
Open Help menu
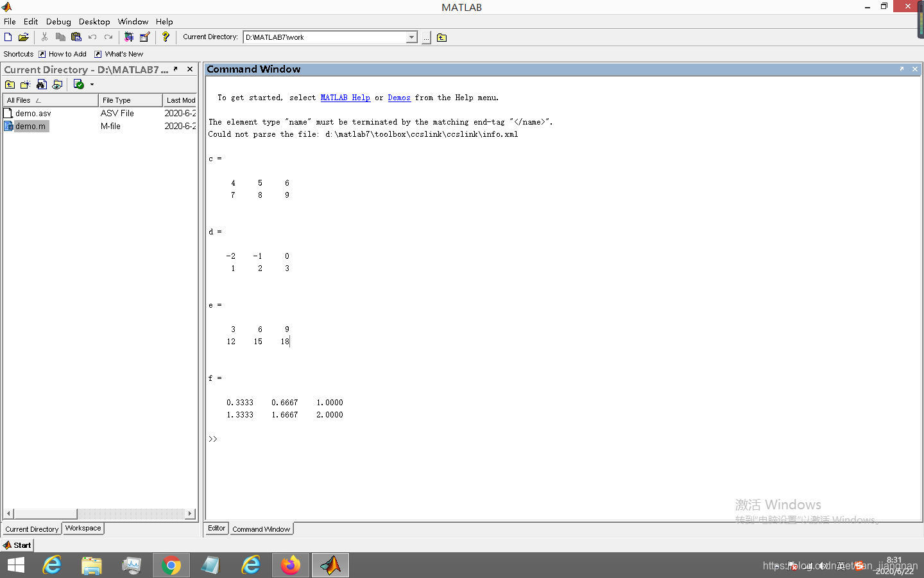click(x=164, y=21)
